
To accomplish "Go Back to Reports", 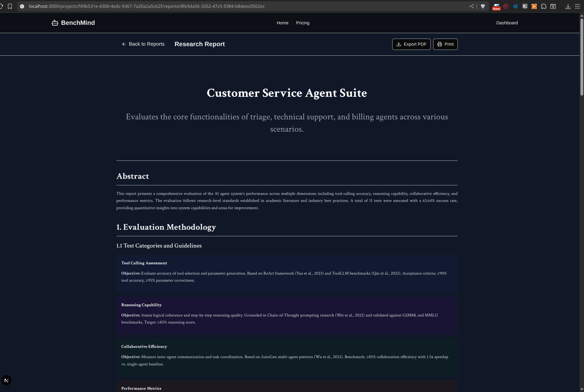I will (x=143, y=44).
